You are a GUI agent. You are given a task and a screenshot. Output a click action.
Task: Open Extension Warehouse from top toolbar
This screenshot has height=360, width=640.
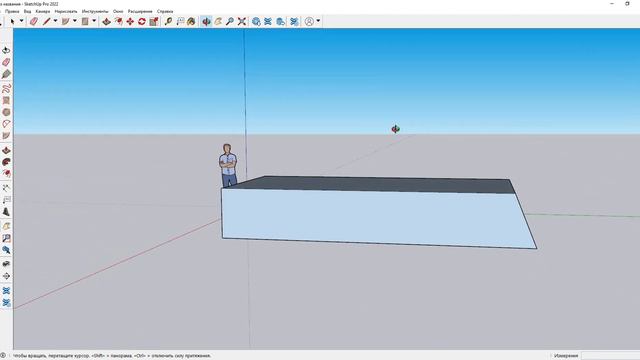[268, 21]
